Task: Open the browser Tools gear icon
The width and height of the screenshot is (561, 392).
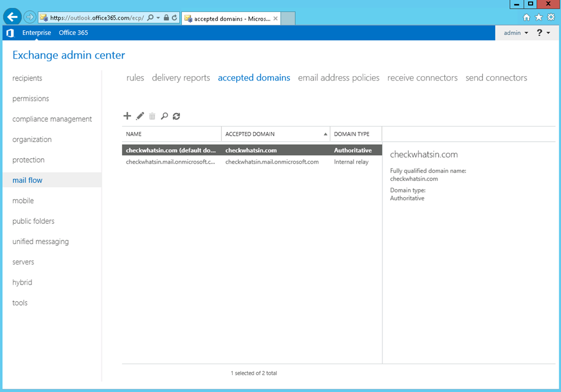Action: (551, 17)
